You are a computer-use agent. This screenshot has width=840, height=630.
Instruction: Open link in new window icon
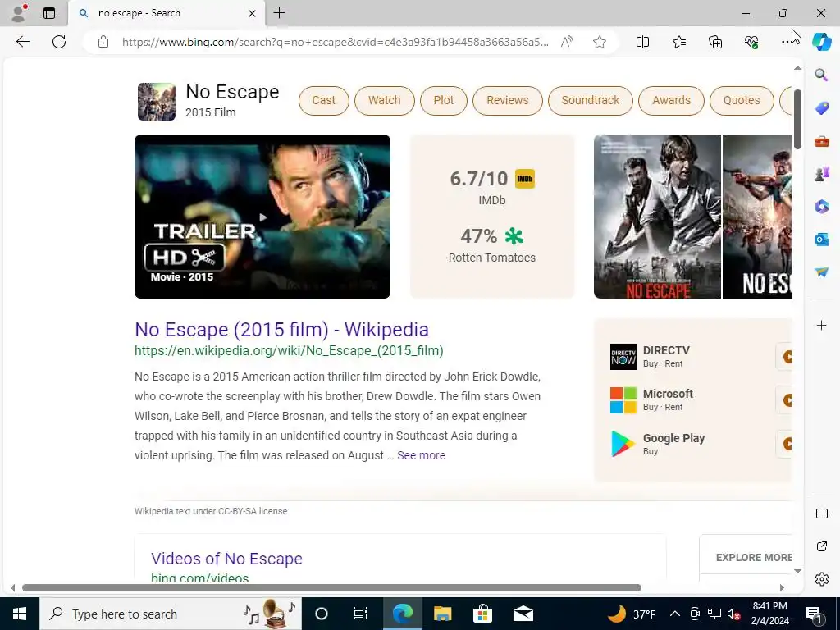pyautogui.click(x=821, y=546)
